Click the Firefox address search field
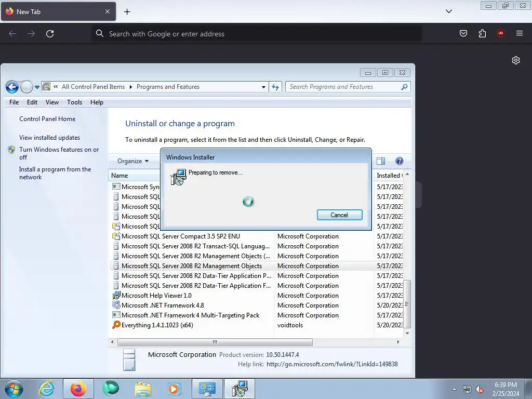The width and height of the screenshot is (532, 399). (257, 34)
